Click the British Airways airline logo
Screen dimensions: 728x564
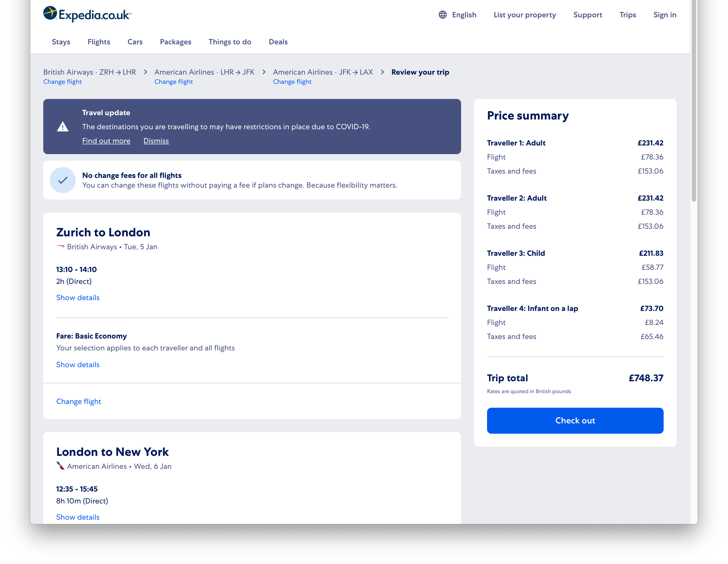[x=60, y=246]
